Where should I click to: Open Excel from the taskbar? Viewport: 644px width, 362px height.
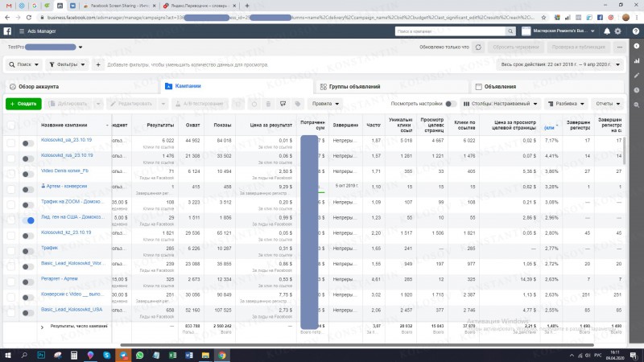point(172,355)
